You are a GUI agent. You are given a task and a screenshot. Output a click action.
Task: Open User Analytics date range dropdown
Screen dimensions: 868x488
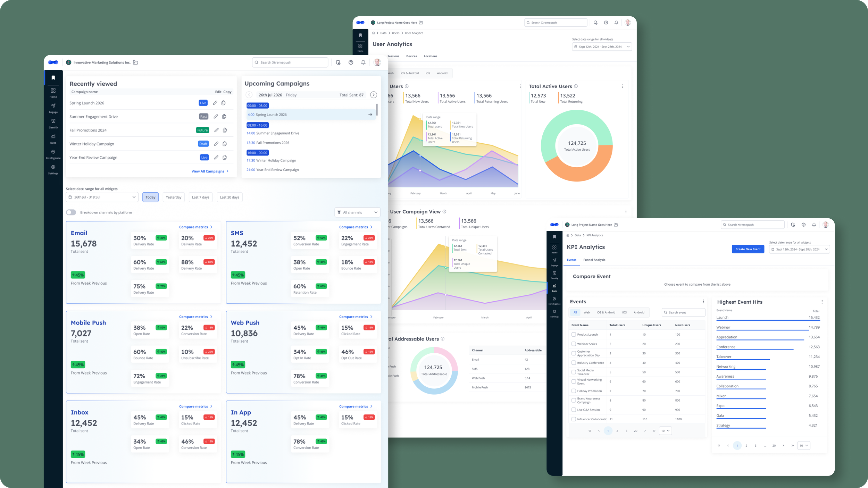click(602, 47)
